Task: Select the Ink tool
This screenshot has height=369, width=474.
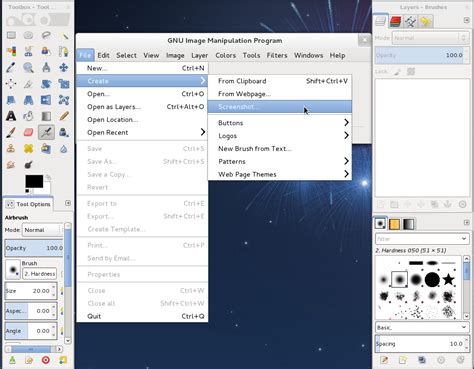Action: click(64, 132)
